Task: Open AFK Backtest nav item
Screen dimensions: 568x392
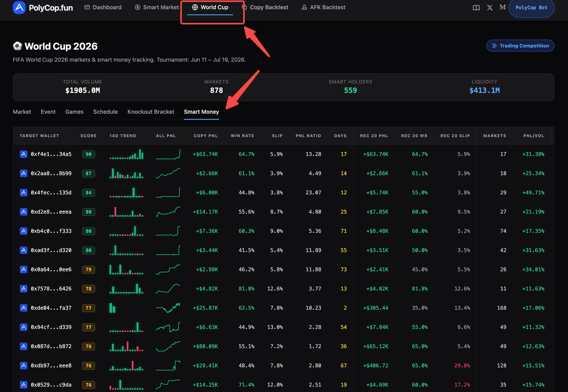Action: pos(323,8)
